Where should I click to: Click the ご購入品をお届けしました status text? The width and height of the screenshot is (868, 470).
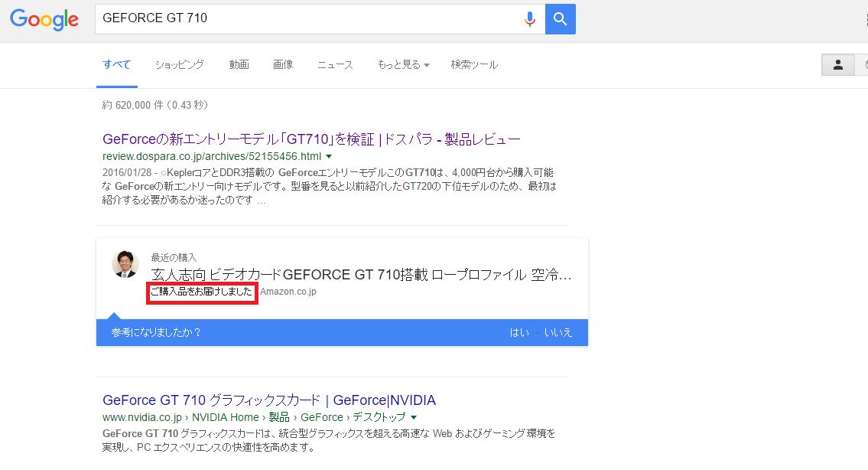pyautogui.click(x=201, y=292)
